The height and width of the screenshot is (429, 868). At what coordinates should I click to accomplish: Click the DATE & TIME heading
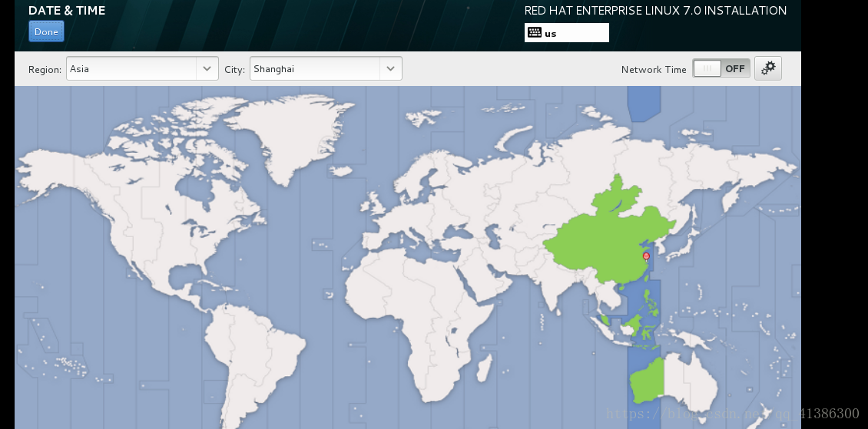[67, 11]
